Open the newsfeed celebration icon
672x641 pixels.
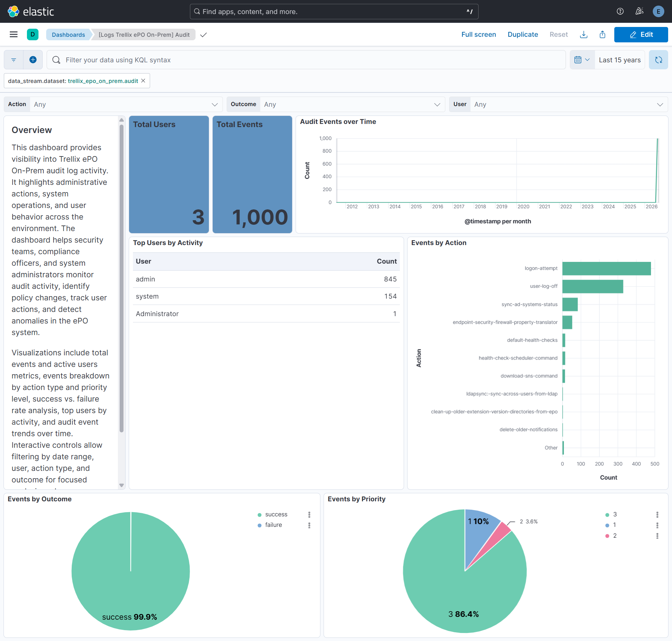[639, 12]
